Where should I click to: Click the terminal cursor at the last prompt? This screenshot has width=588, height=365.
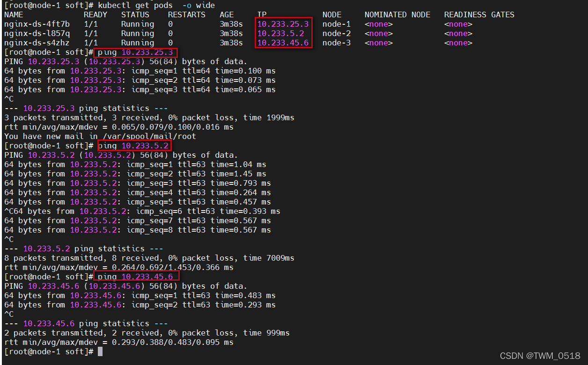click(x=100, y=351)
